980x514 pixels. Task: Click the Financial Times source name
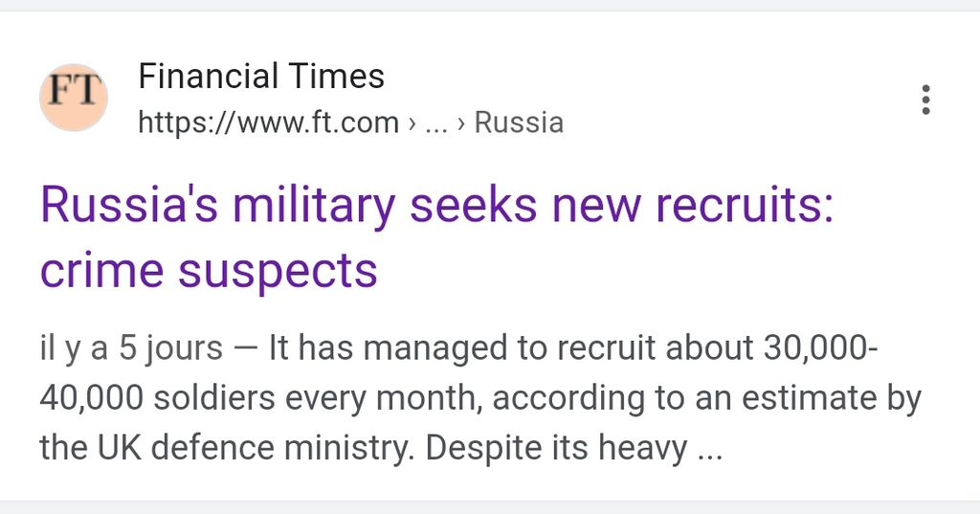pos(261,77)
